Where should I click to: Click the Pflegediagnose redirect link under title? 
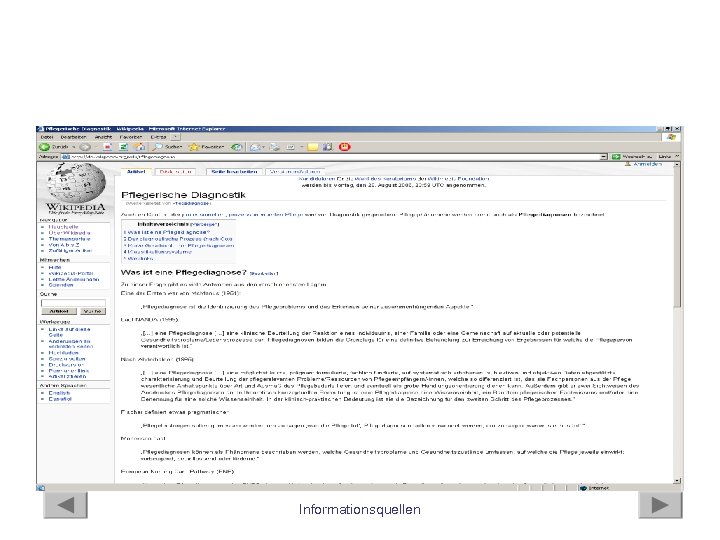point(192,203)
